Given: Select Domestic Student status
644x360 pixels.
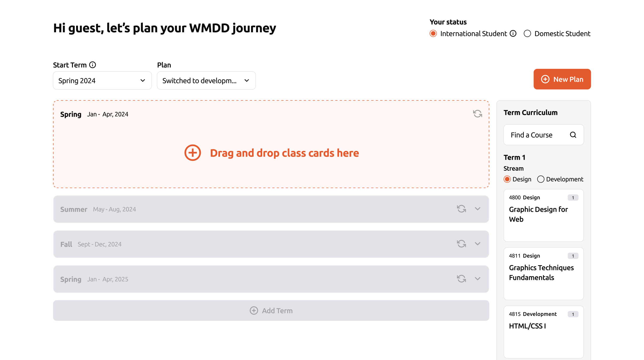Looking at the screenshot, I should (x=527, y=34).
